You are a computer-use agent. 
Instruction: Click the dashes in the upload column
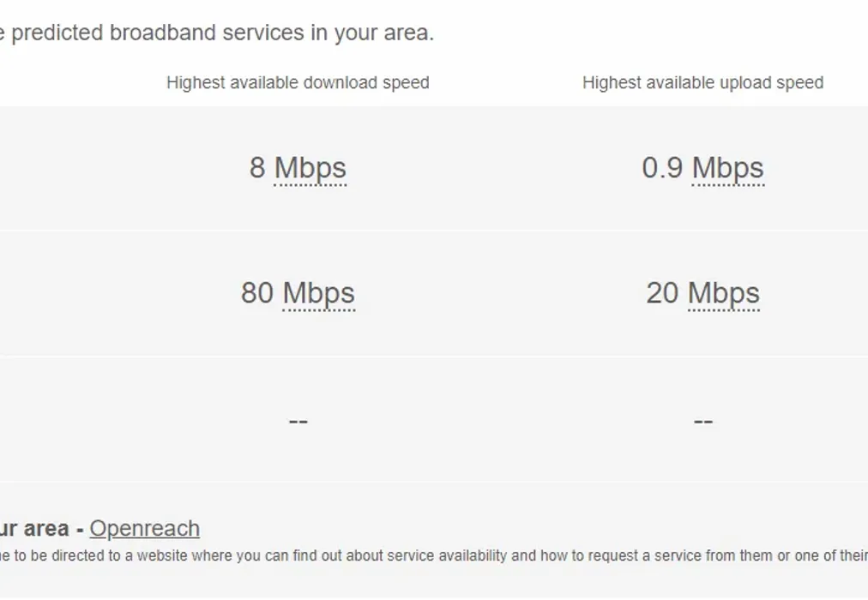[702, 420]
